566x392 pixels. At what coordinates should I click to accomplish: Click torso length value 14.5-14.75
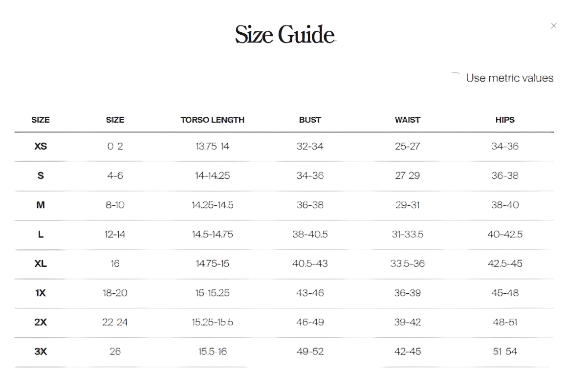coord(212,234)
